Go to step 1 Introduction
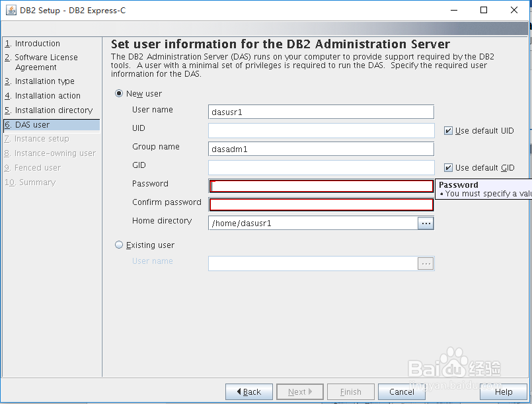 point(32,44)
